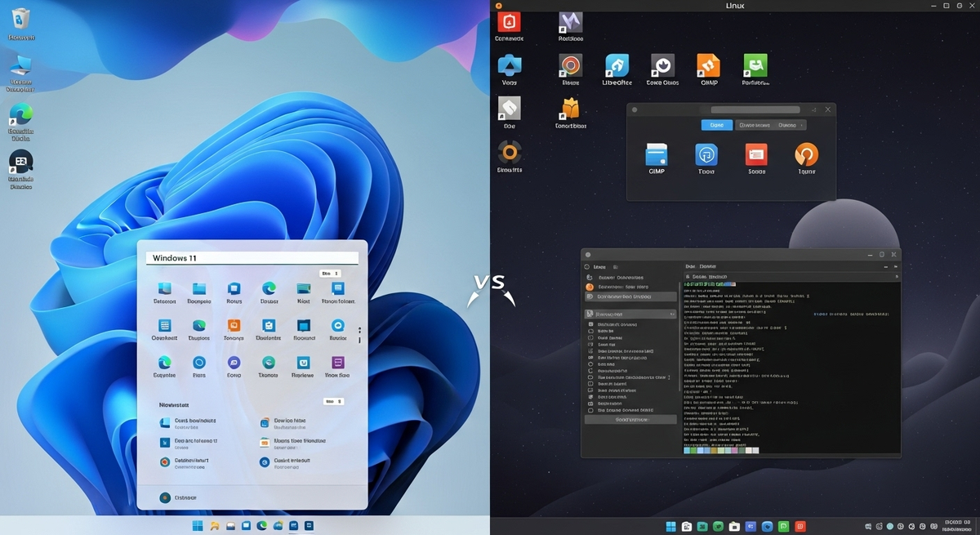Click the small button beside the recommended section heading
Viewport: 980px width, 535px height.
(x=333, y=401)
